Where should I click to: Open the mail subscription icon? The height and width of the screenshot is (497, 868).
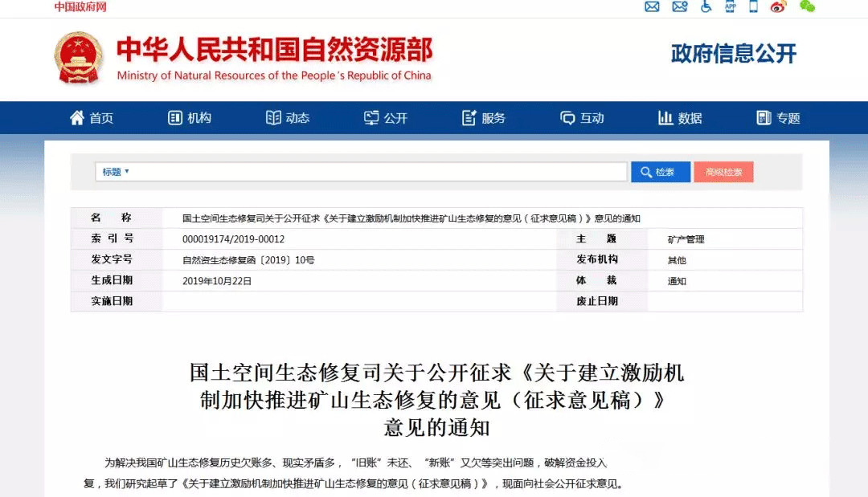click(x=679, y=7)
